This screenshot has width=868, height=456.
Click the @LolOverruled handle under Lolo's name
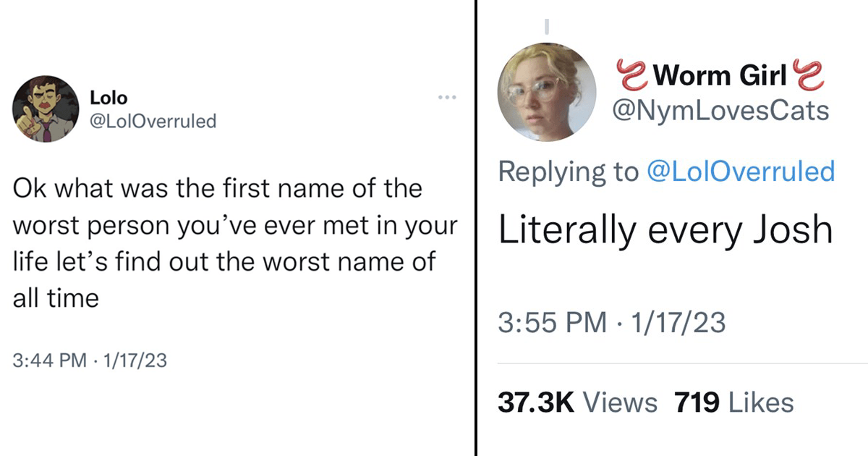tap(152, 121)
